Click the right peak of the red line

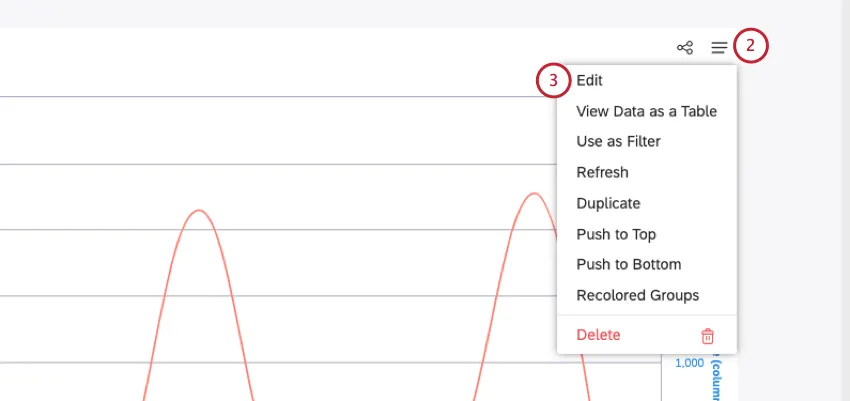tap(532, 194)
